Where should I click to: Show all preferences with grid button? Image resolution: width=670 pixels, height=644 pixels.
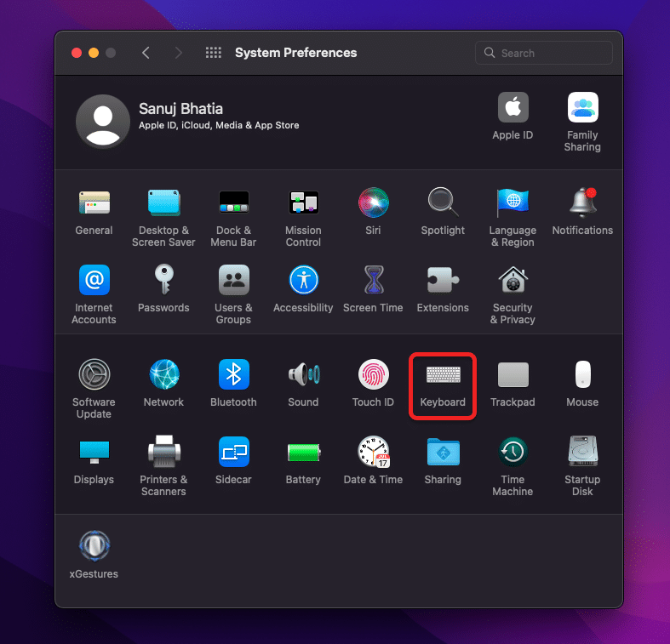pyautogui.click(x=214, y=53)
